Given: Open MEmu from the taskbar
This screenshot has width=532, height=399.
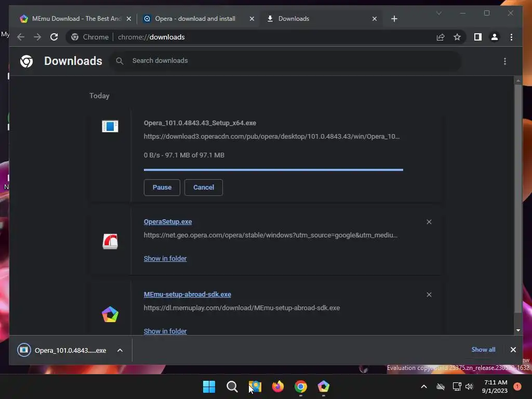Looking at the screenshot, I should (323, 387).
